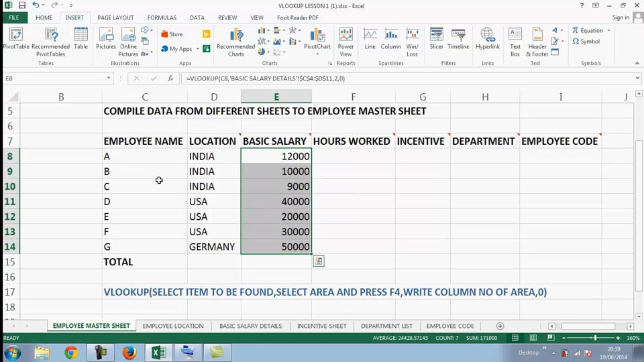Expand the Name Box dropdown

pos(109,78)
